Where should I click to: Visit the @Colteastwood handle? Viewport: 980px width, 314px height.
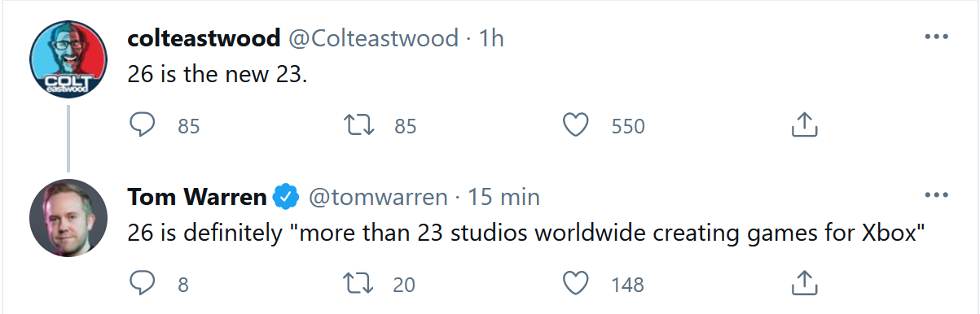373,37
